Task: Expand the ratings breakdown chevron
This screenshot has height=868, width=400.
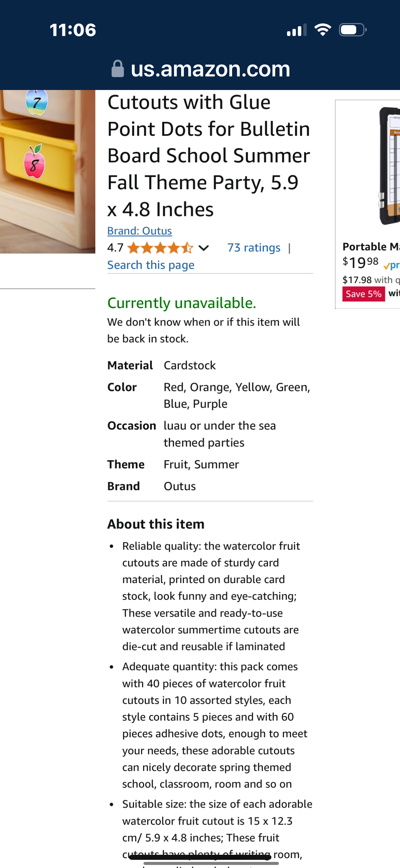Action: 204,248
